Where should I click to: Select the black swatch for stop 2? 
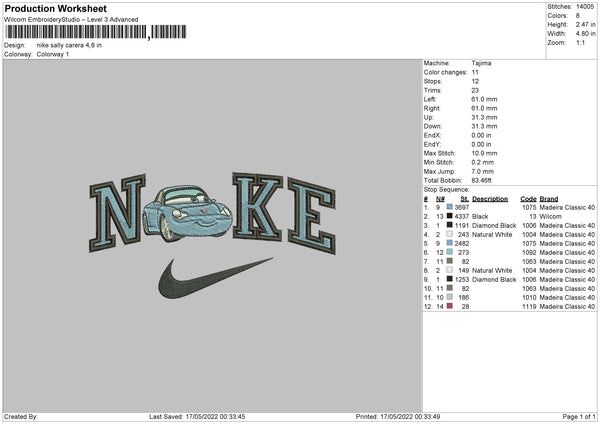pyautogui.click(x=450, y=216)
